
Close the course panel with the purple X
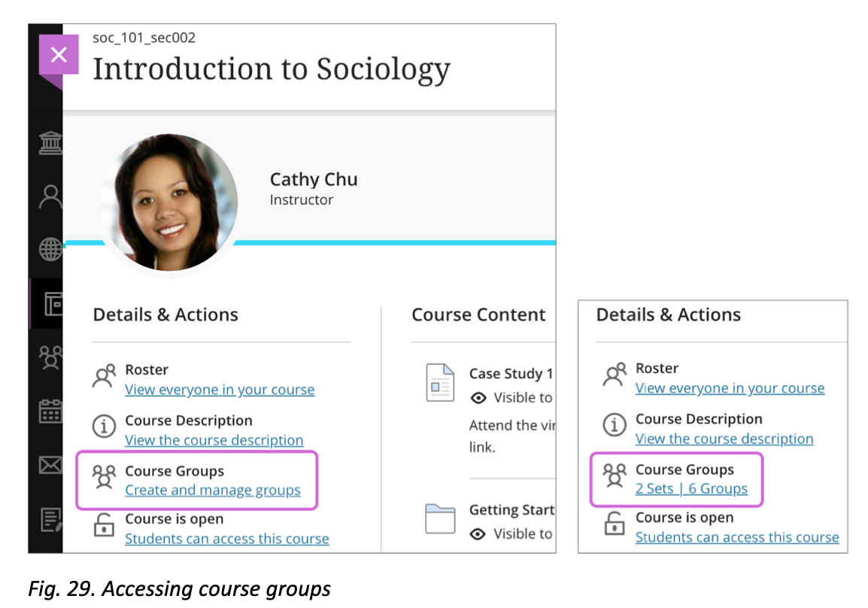[59, 54]
